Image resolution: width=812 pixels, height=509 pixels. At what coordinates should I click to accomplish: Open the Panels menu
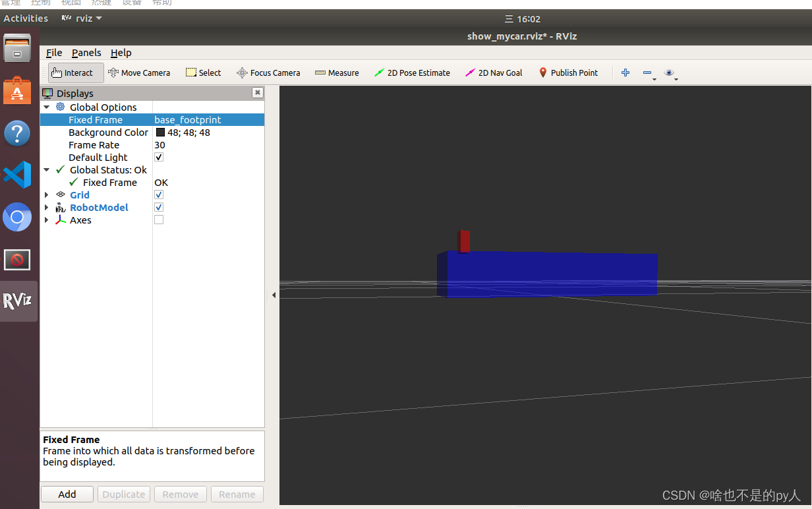point(86,53)
